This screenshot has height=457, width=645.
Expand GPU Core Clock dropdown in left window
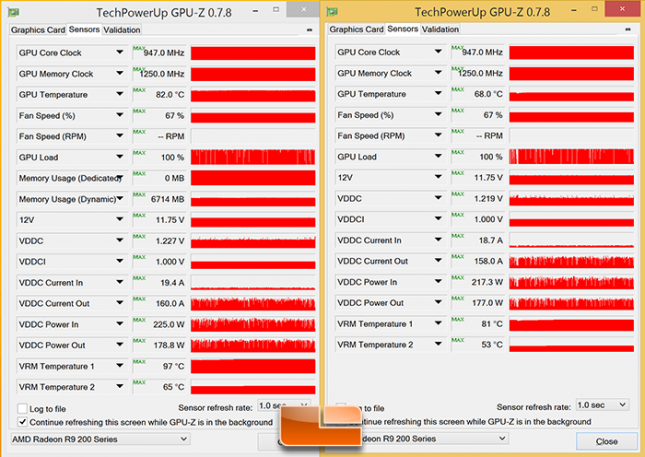tap(120, 53)
